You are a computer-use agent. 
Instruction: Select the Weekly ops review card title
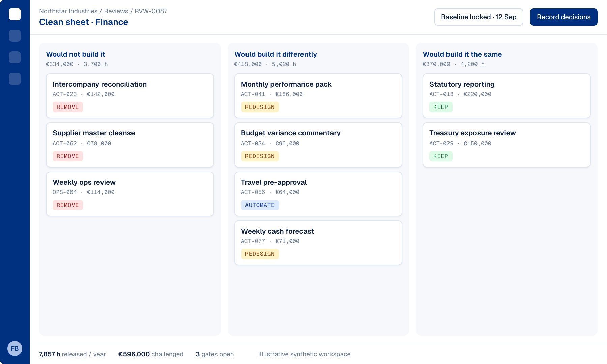[x=84, y=182]
